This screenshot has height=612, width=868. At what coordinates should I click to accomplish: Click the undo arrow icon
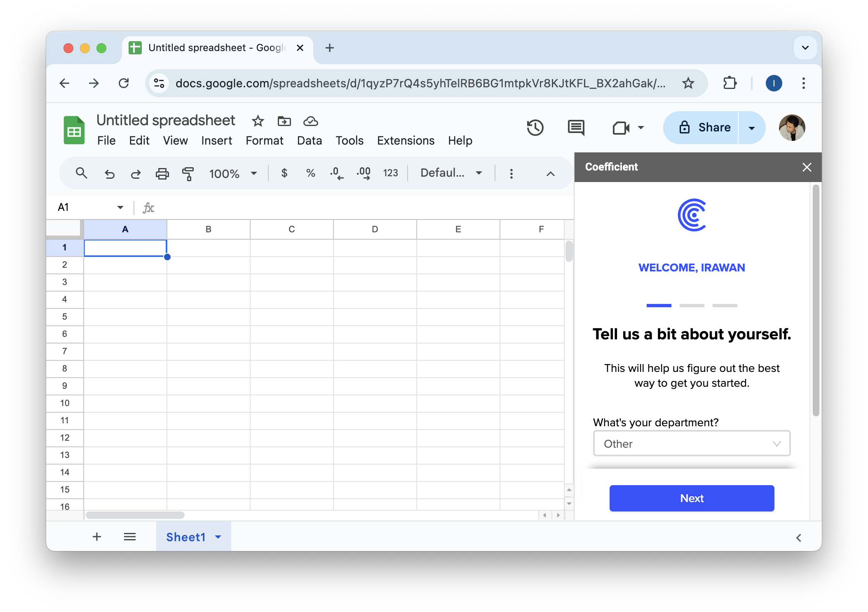point(109,173)
